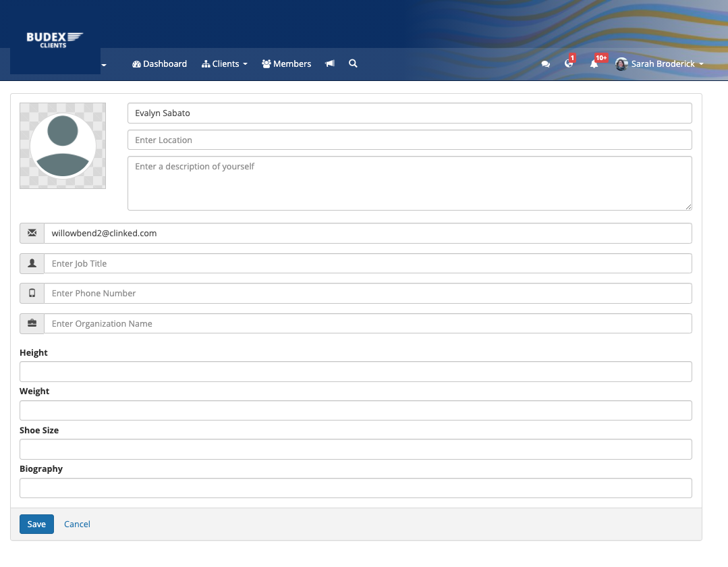Click the Biography label
The height and width of the screenshot is (567, 728).
tap(41, 468)
